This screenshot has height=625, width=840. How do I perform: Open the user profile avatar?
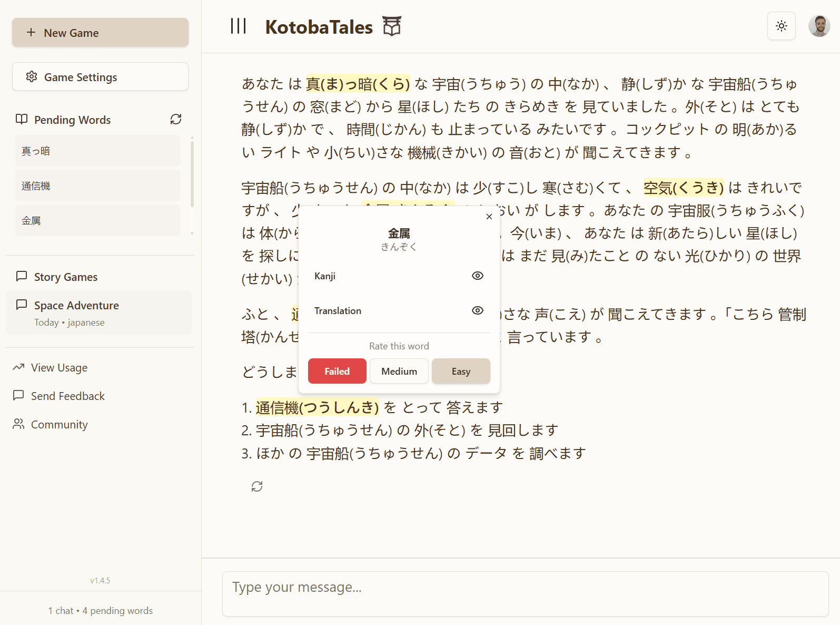click(x=819, y=26)
